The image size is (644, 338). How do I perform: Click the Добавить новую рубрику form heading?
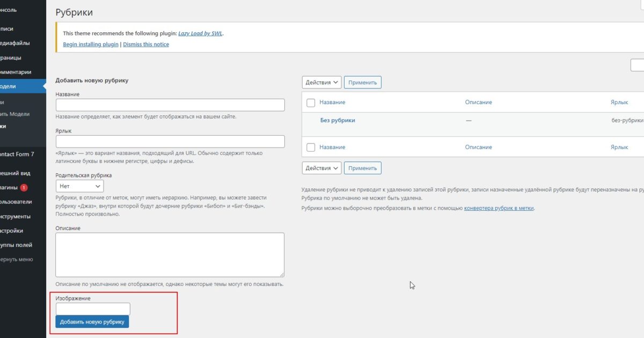pos(92,80)
